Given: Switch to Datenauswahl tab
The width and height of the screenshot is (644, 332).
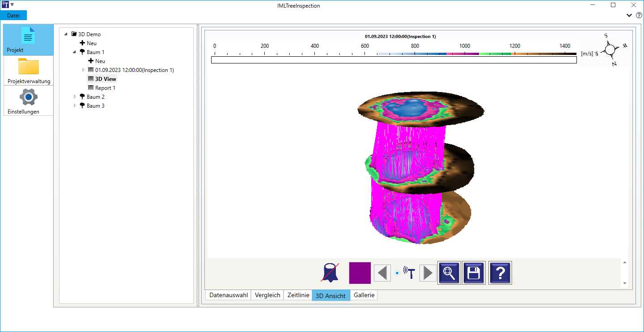Looking at the screenshot, I should (x=229, y=295).
